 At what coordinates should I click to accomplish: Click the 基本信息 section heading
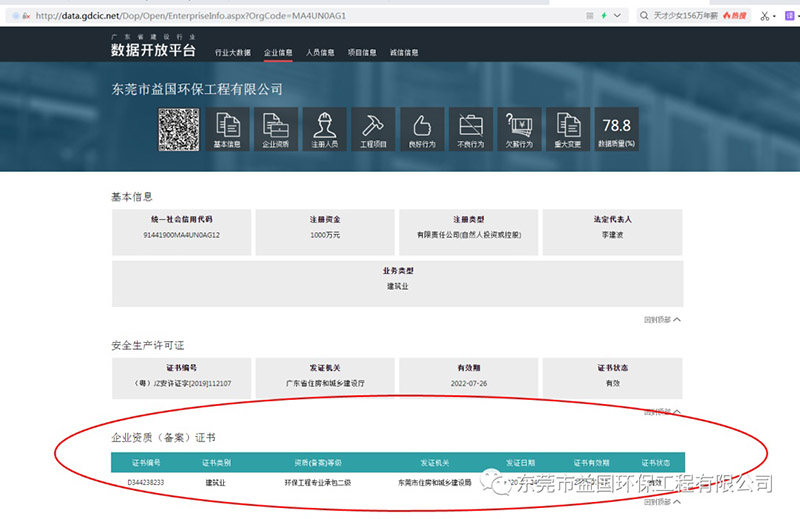pyautogui.click(x=132, y=197)
